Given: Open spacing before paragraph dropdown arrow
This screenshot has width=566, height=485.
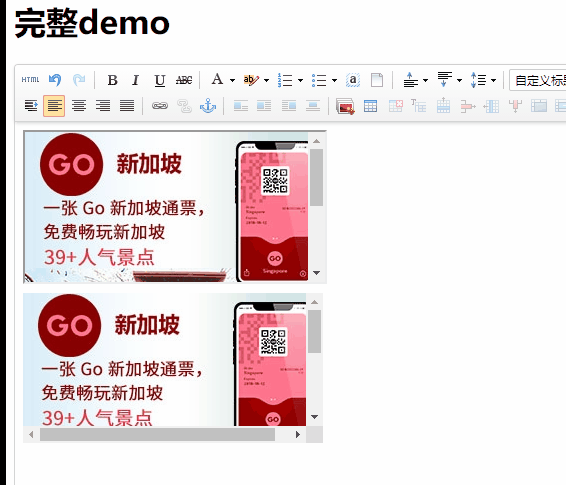Looking at the screenshot, I should tap(425, 80).
